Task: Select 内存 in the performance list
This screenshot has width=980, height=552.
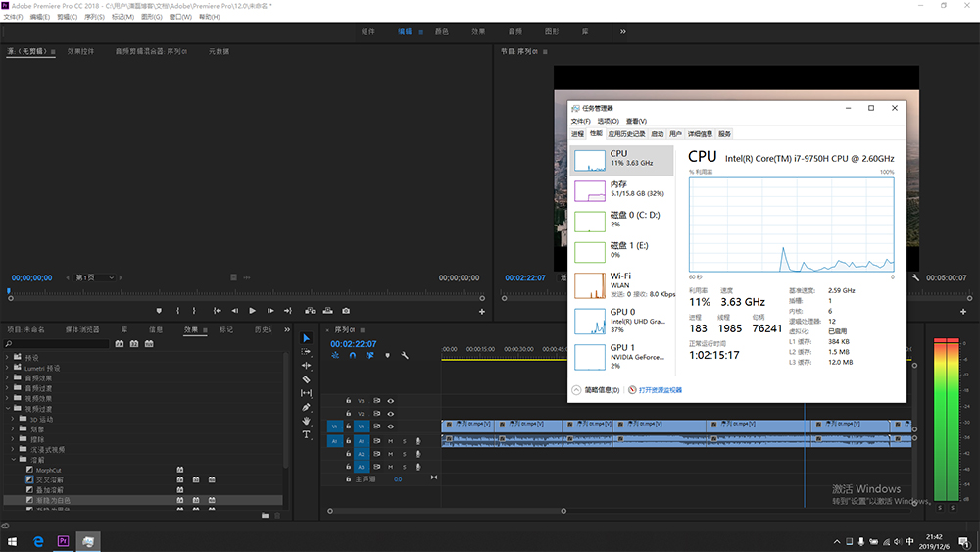Action: (x=620, y=189)
